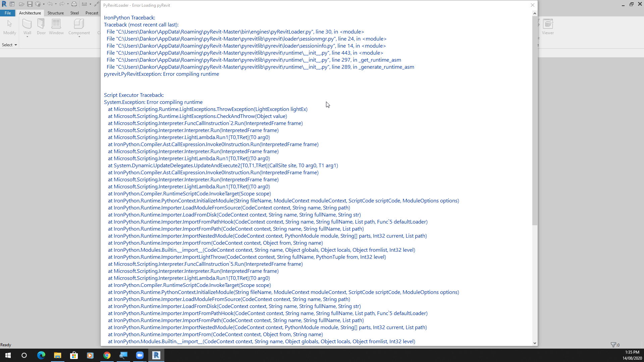644x362 pixels.
Task: Click the Measure between references icon
Action: [x=85, y=4]
